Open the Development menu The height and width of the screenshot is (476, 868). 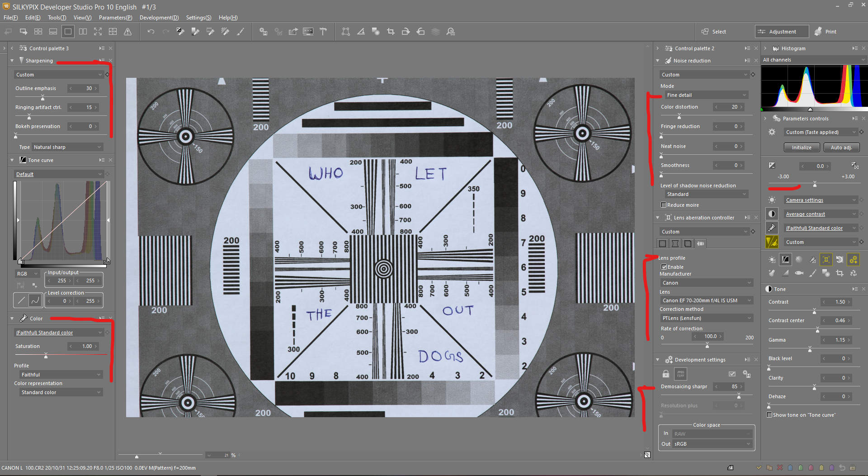pos(159,18)
